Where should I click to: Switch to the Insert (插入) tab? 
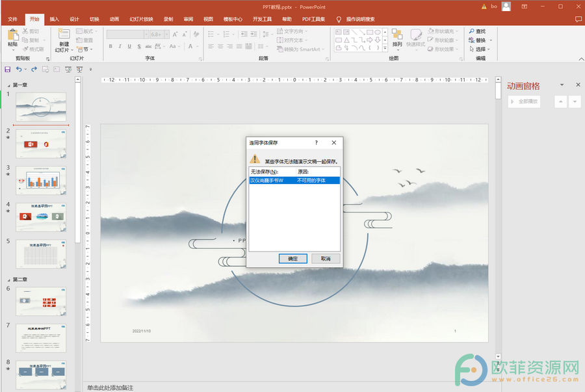pyautogui.click(x=55, y=19)
